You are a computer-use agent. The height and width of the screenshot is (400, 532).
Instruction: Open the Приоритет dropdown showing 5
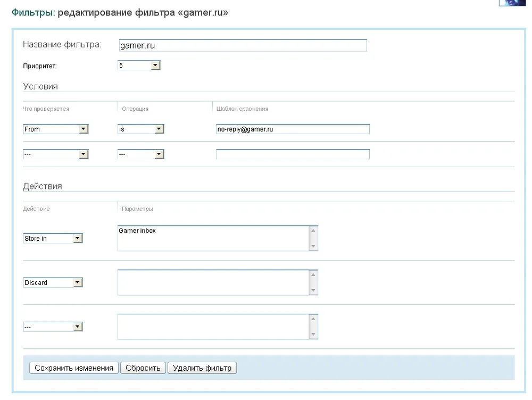pos(138,66)
